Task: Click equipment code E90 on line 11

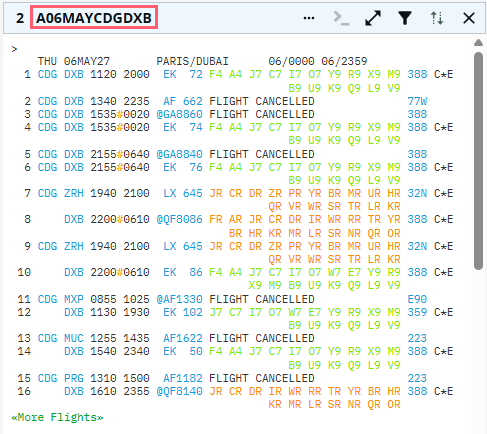Action: (417, 299)
